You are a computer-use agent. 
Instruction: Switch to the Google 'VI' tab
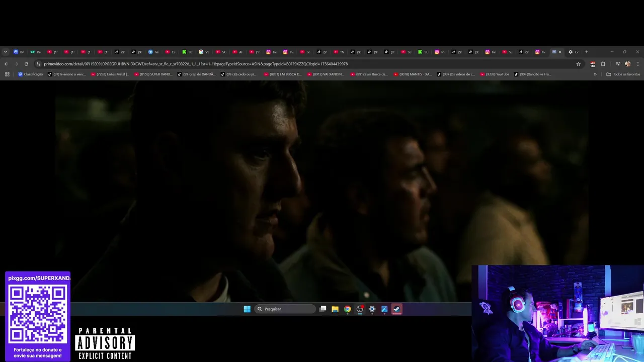coord(204,52)
